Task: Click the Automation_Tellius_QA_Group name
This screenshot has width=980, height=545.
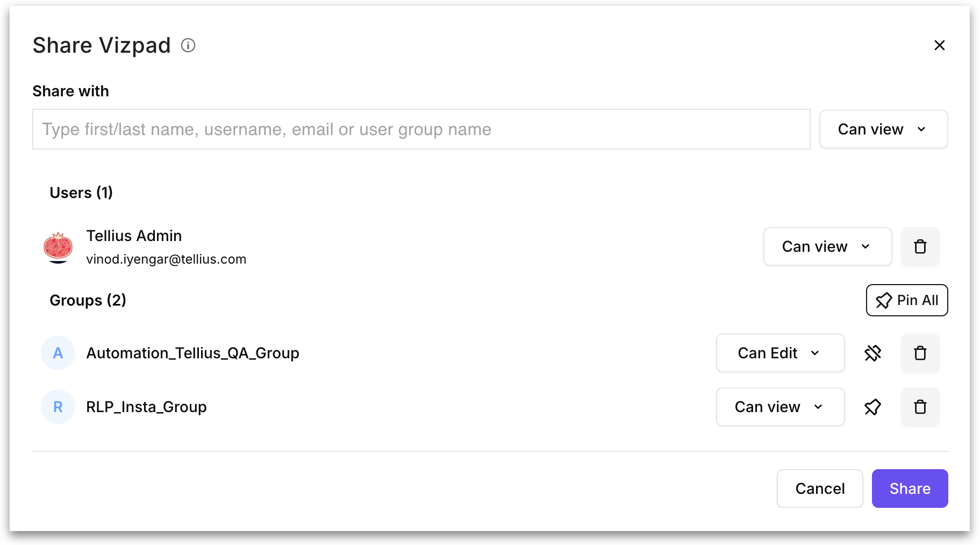Action: [192, 353]
